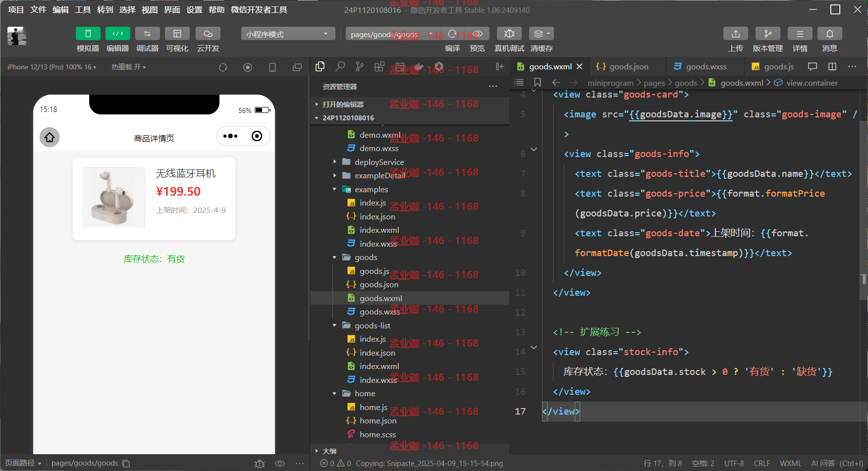868x471 pixels.
Task: Open the 项目 menu
Action: pos(16,10)
